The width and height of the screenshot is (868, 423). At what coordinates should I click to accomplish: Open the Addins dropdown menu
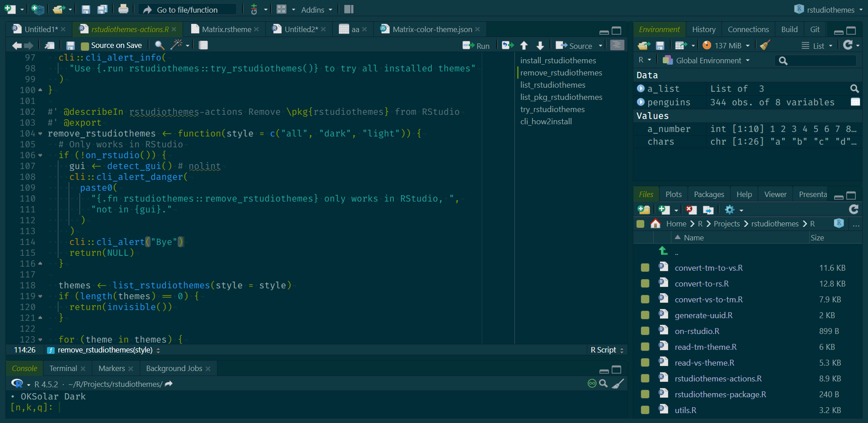[x=316, y=9]
